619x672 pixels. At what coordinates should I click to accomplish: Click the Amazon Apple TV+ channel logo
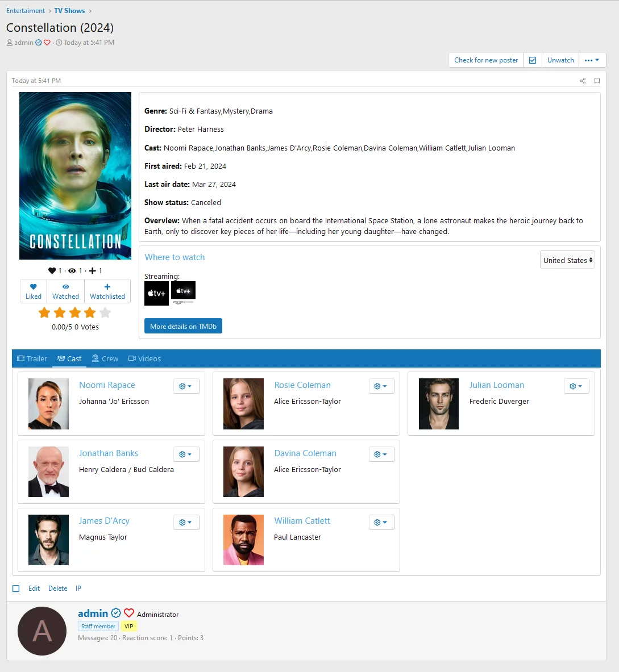183,292
